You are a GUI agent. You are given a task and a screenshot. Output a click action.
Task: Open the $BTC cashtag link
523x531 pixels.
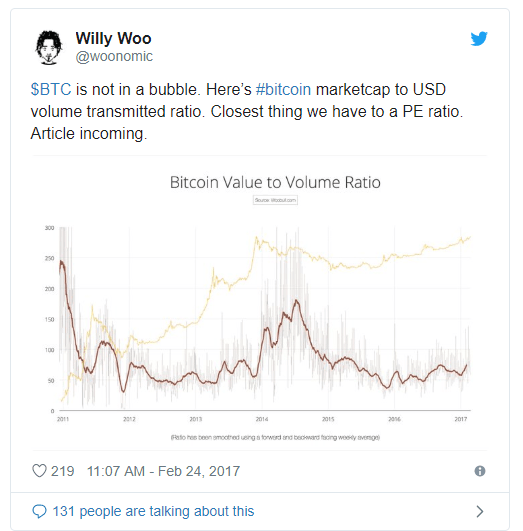click(51, 90)
